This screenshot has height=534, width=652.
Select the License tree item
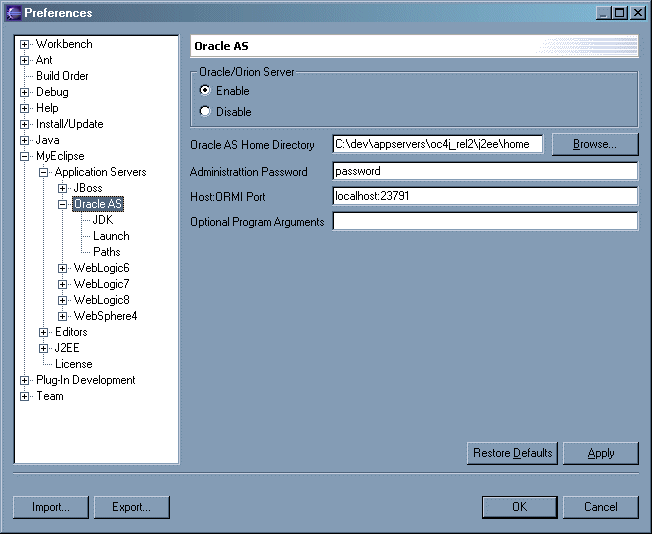[x=73, y=364]
